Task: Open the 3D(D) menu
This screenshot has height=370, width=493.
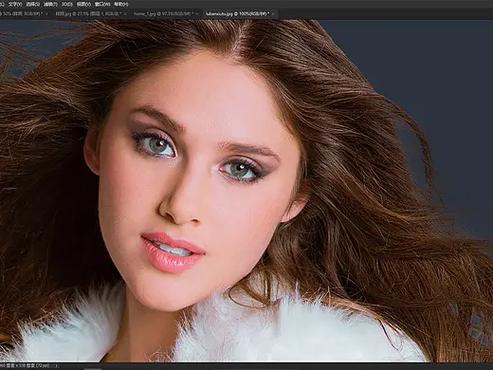Action: pyautogui.click(x=67, y=4)
